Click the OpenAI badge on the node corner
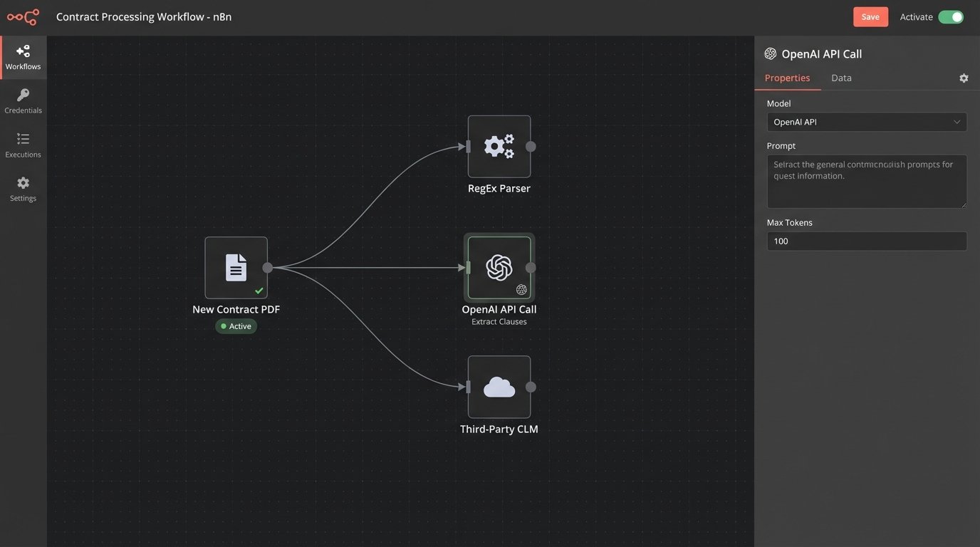 [520, 288]
